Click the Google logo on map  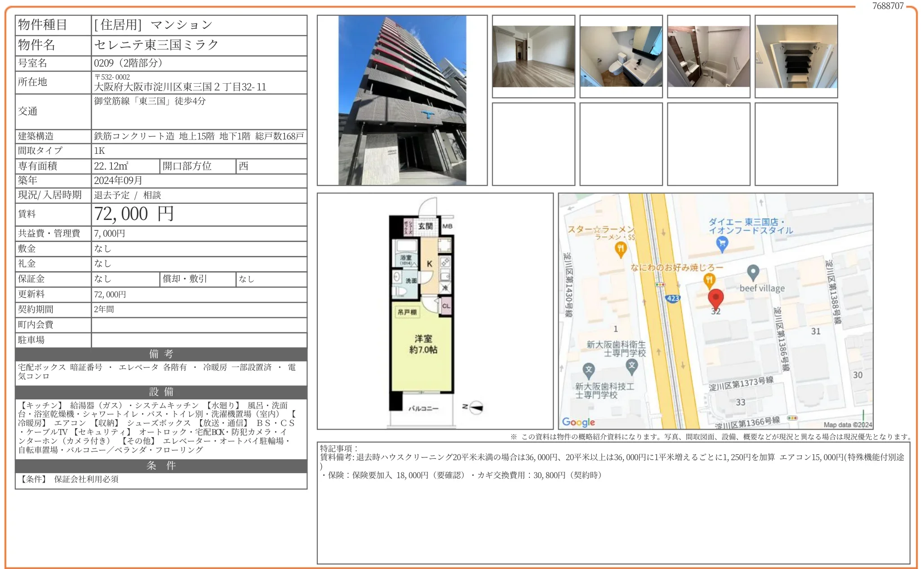pyautogui.click(x=578, y=422)
